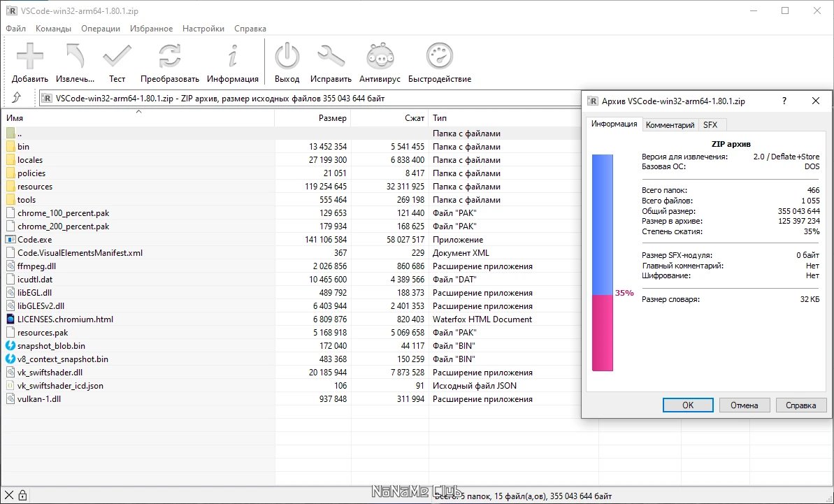Image resolution: width=834 pixels, height=504 pixels.
Task: Switch to the Комментарий tab
Action: click(670, 125)
